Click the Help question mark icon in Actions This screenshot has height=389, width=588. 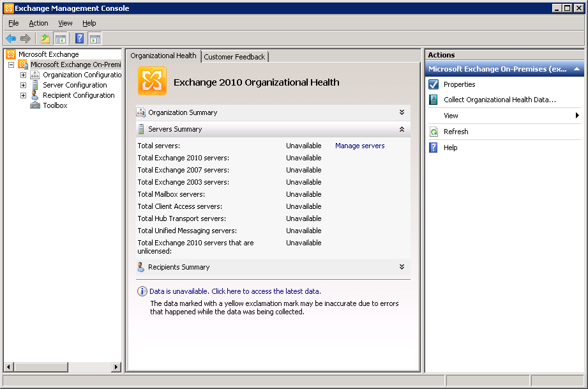point(433,148)
